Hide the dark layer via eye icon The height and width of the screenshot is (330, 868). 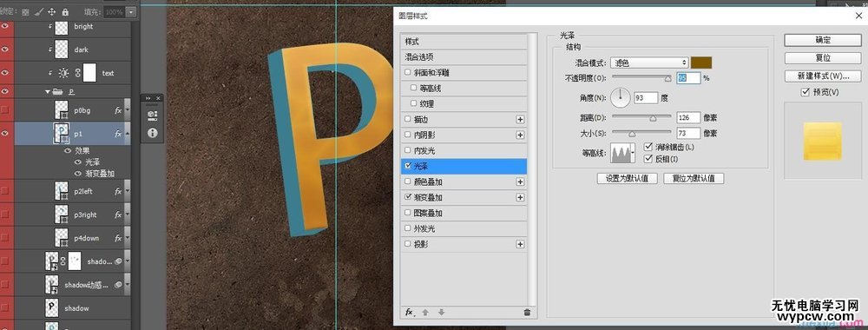[x=6, y=49]
